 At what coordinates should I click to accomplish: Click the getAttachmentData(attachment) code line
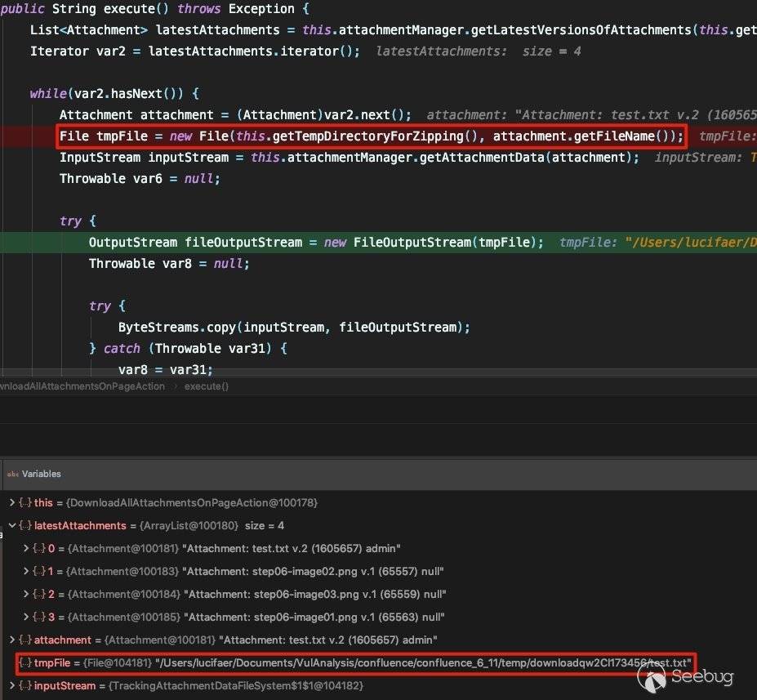point(349,158)
